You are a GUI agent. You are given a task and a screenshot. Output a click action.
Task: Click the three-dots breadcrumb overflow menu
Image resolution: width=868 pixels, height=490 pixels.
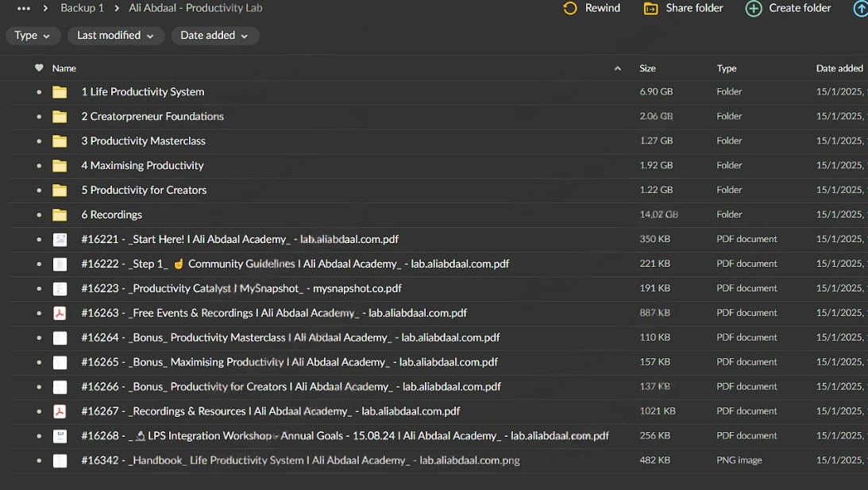coord(24,8)
